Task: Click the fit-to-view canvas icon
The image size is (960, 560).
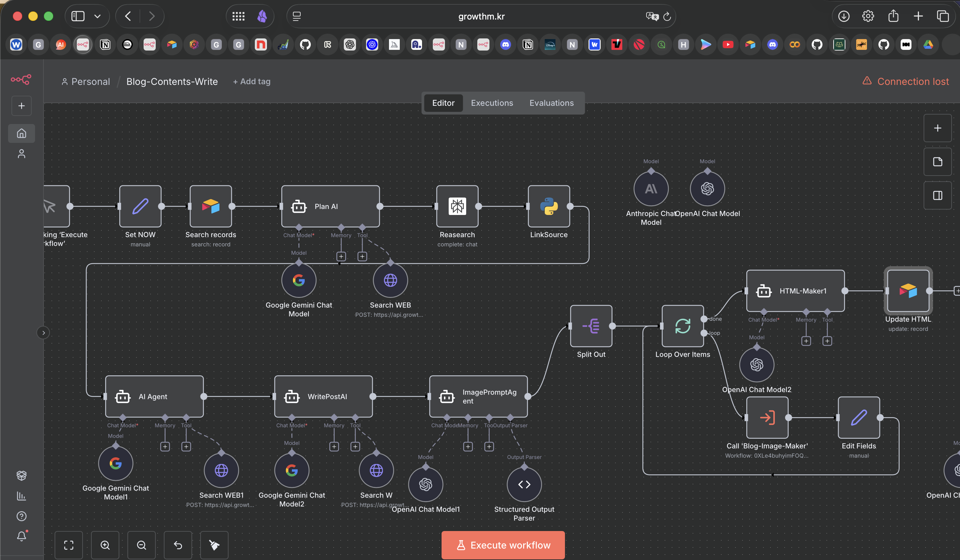Action: (x=69, y=545)
